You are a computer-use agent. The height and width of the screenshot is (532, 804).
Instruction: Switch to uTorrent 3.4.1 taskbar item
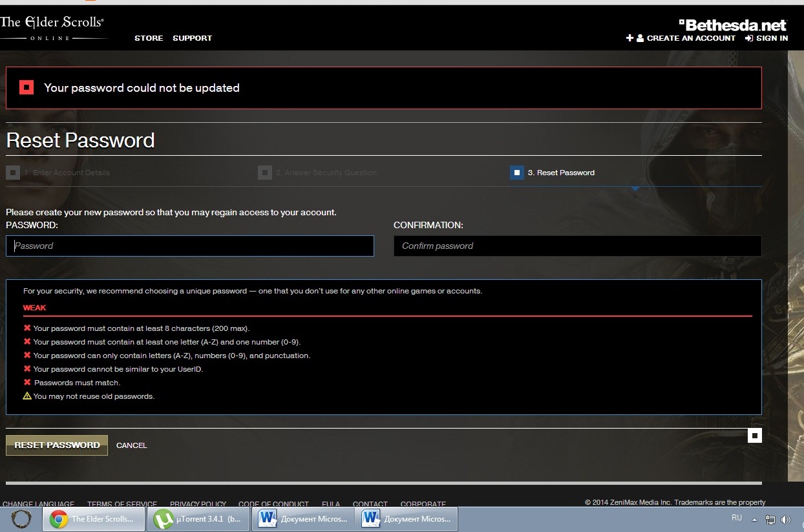[x=198, y=519]
